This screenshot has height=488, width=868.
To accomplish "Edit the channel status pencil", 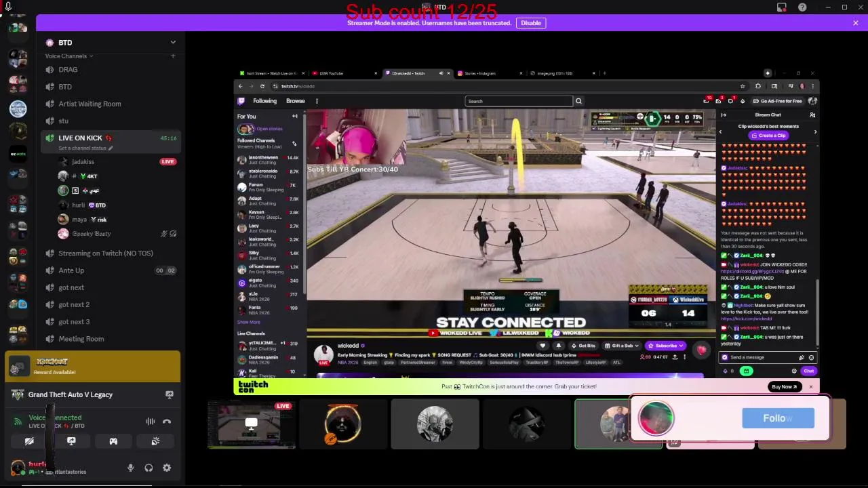I will tap(111, 148).
